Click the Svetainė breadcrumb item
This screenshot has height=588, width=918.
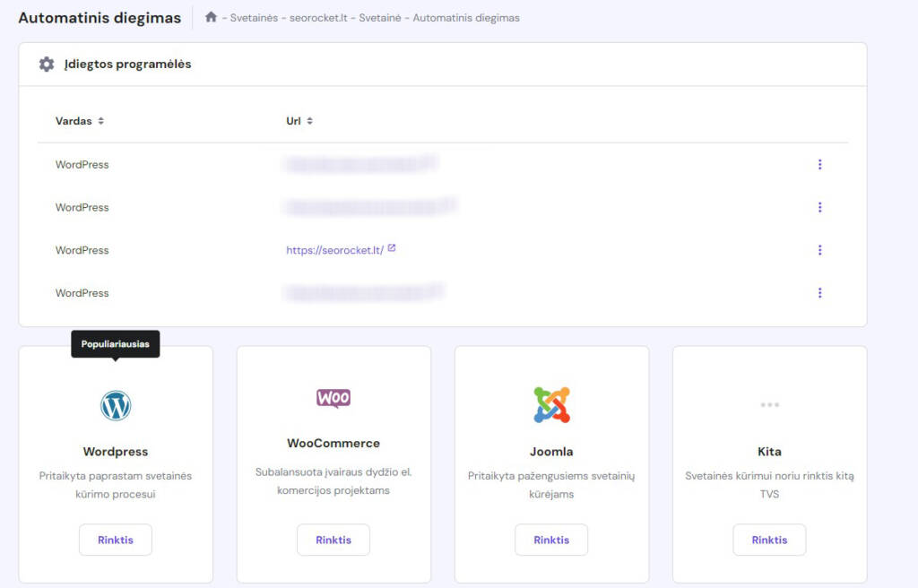(380, 18)
